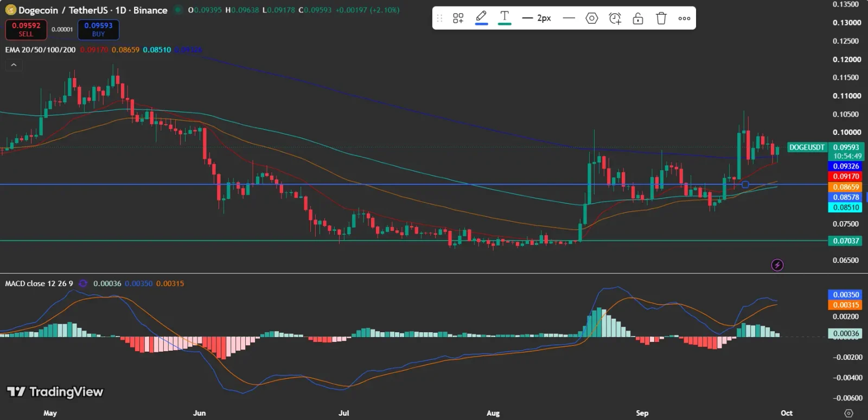Select the cyan 0.08510 EMA legend value
The height and width of the screenshot is (420, 868).
click(x=157, y=50)
